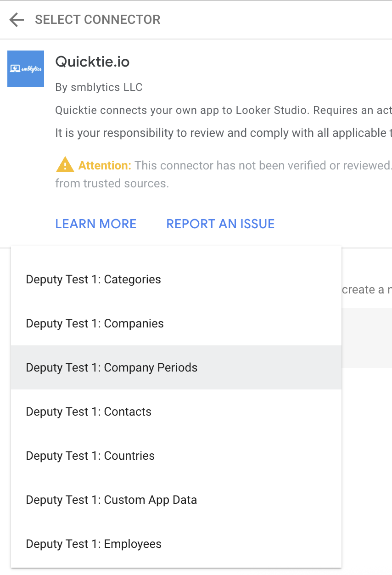Click the orange Attention label
The width and height of the screenshot is (392, 575).
click(105, 165)
